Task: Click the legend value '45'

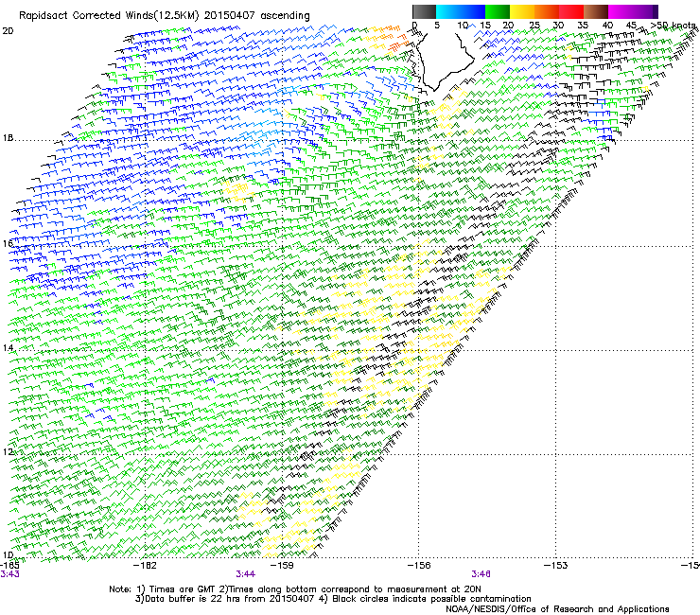Action: 631,26
